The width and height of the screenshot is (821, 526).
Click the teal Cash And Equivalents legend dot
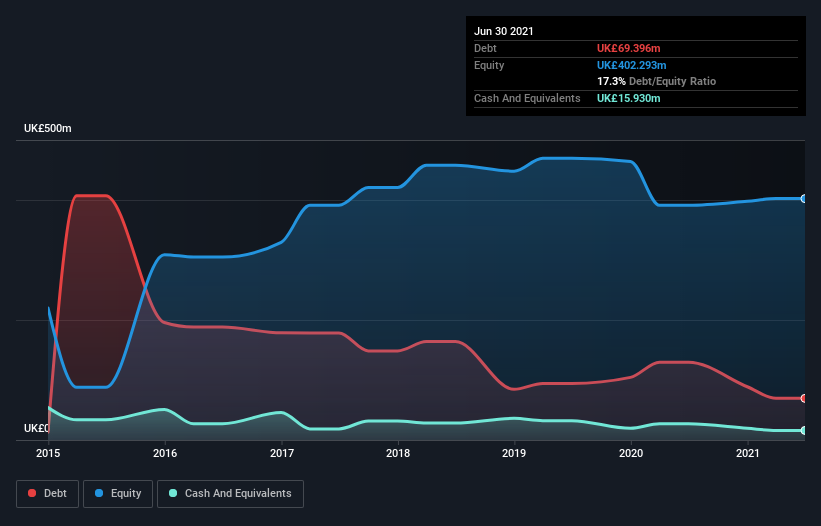[x=173, y=493]
